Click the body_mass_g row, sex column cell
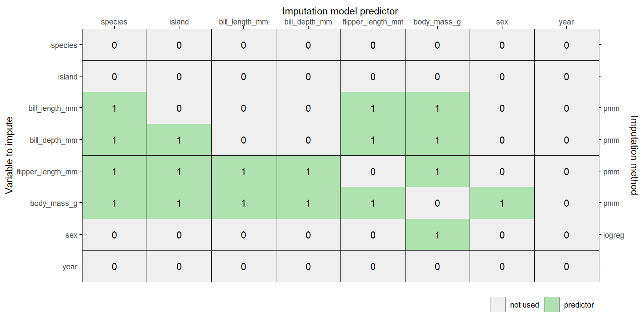The height and width of the screenshot is (322, 644). 502,203
